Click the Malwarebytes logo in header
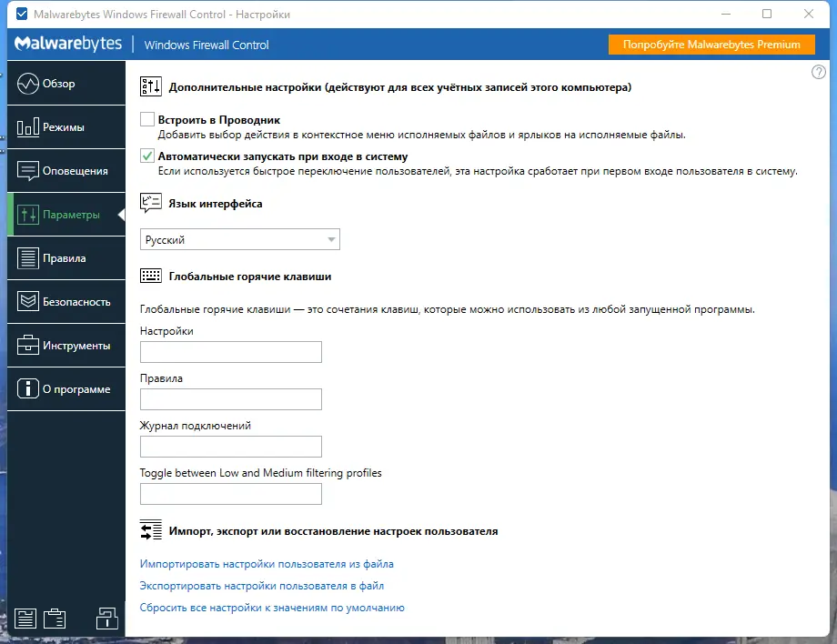The height and width of the screenshot is (644, 837). coord(68,44)
